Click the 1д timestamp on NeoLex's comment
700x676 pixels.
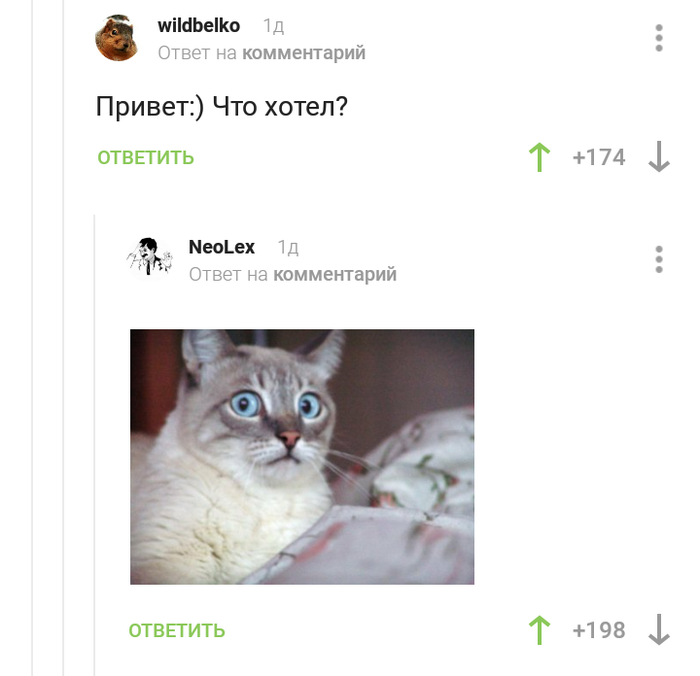288,247
